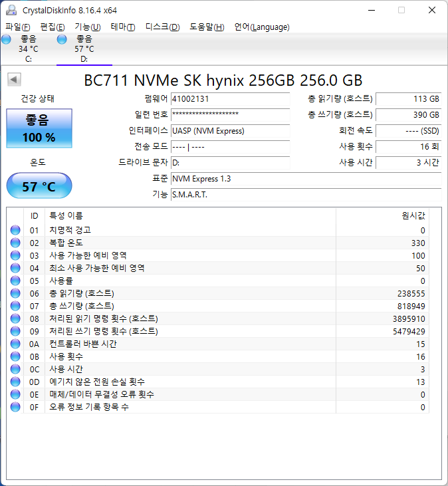Click the standard field NVM Express 1.3
Image resolution: width=448 pixels, height=486 pixels.
coord(306,179)
